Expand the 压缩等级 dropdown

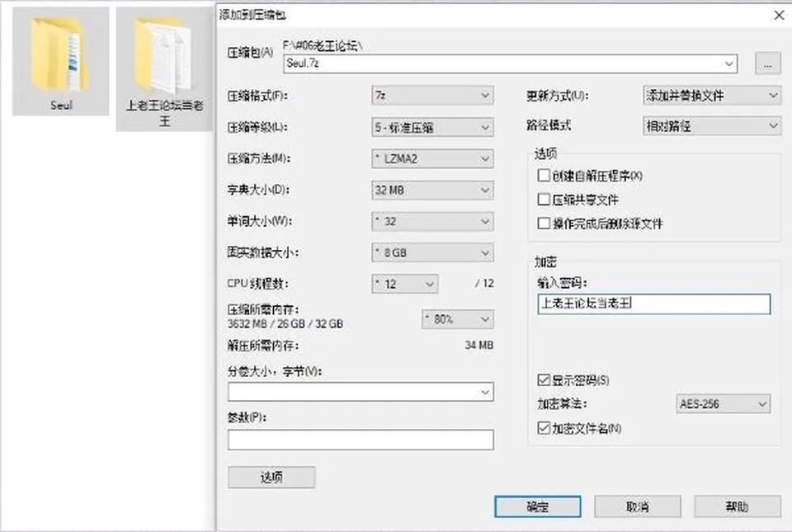tap(432, 127)
